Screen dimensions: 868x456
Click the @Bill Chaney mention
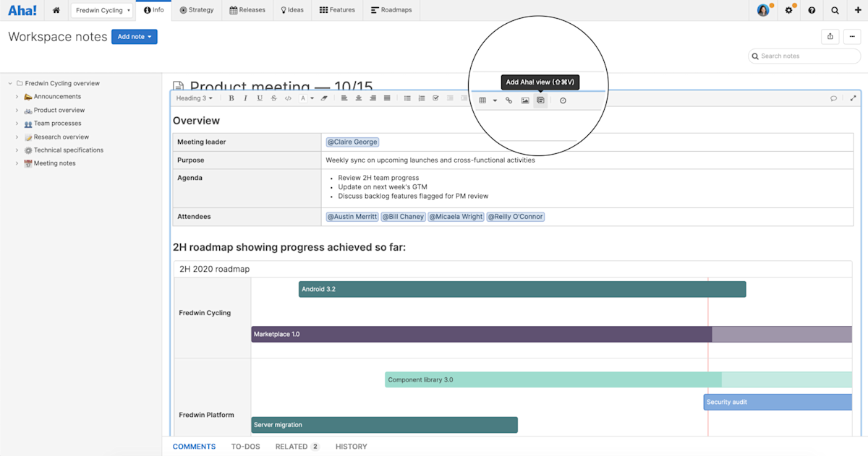click(x=403, y=217)
